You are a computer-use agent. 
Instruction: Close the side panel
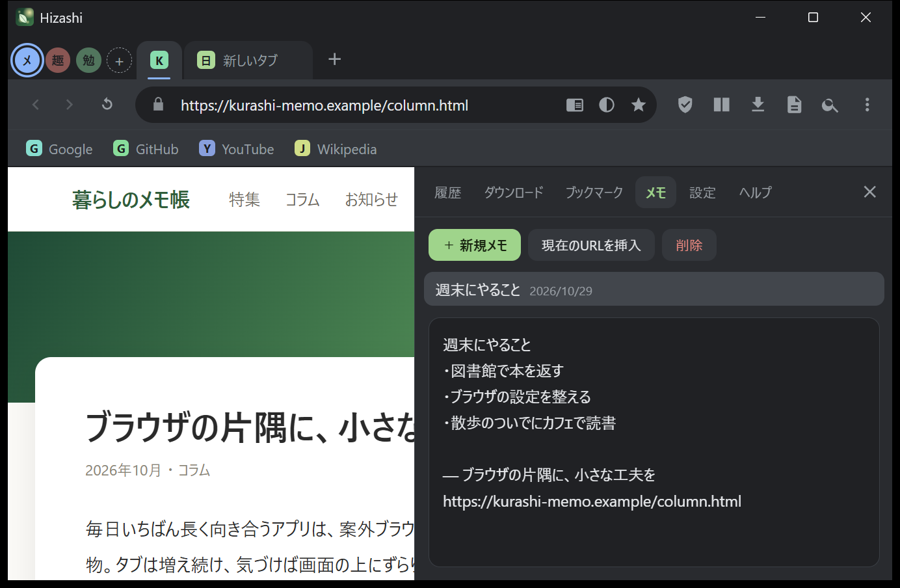point(869,192)
